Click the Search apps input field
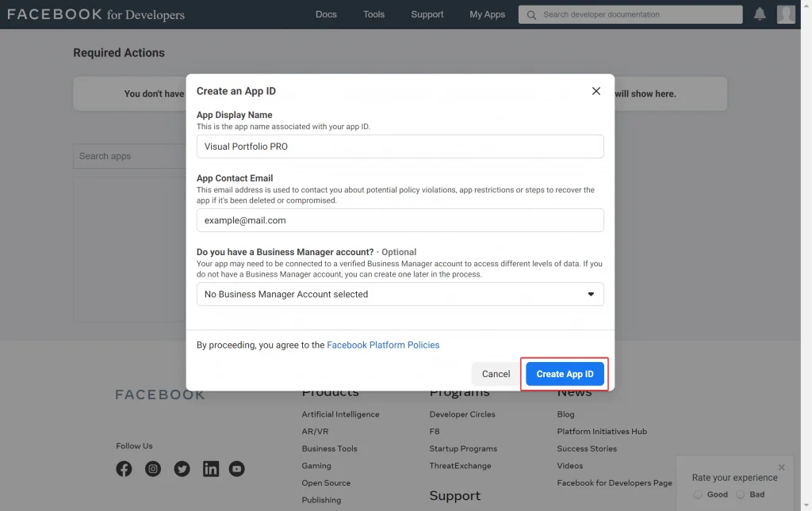The image size is (812, 511). tap(129, 156)
